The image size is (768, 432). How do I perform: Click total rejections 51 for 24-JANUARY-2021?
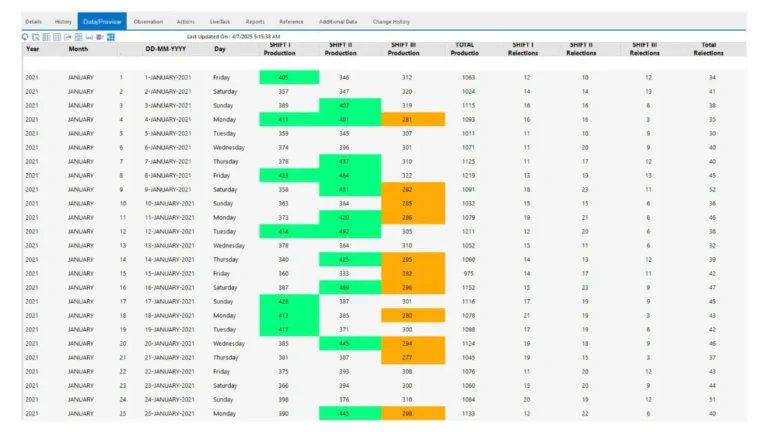tap(712, 400)
